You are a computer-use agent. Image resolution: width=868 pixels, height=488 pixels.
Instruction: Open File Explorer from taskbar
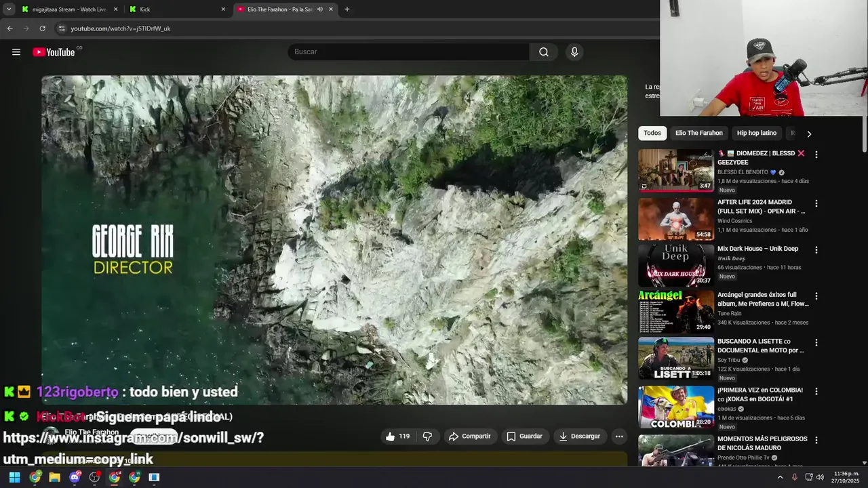[54, 477]
